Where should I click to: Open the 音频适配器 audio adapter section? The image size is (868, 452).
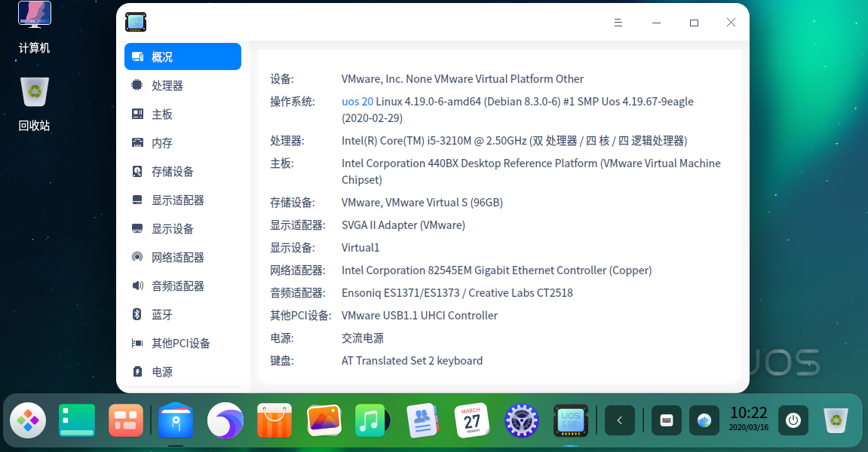point(182,286)
